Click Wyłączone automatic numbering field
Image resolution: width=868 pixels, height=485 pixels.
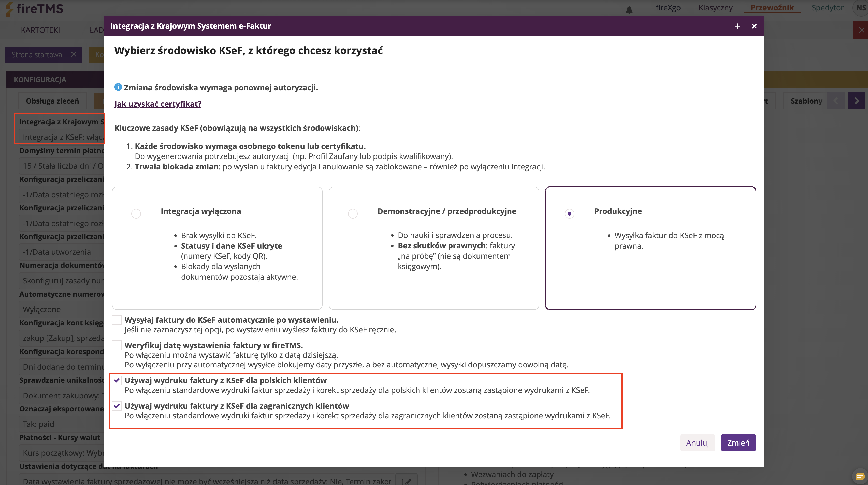point(62,309)
